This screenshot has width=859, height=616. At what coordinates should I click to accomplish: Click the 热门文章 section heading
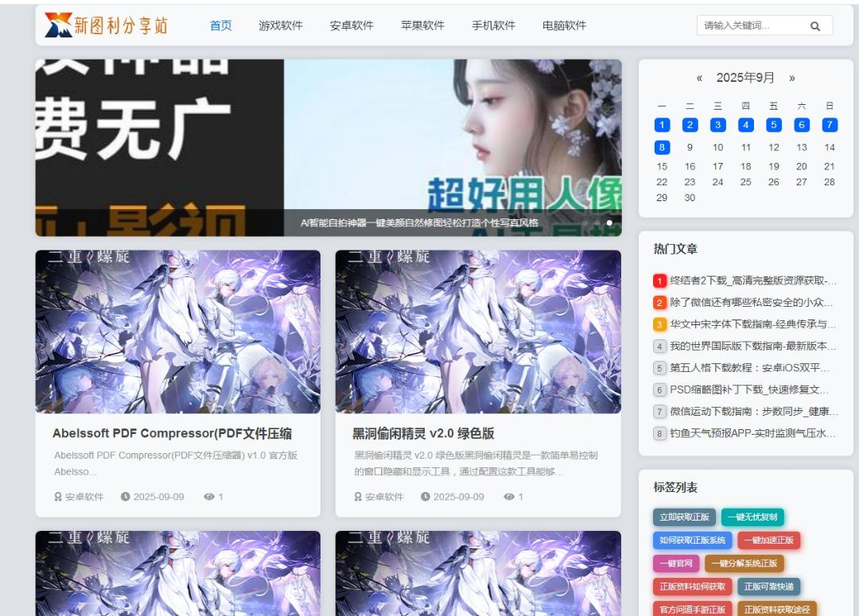coord(675,249)
